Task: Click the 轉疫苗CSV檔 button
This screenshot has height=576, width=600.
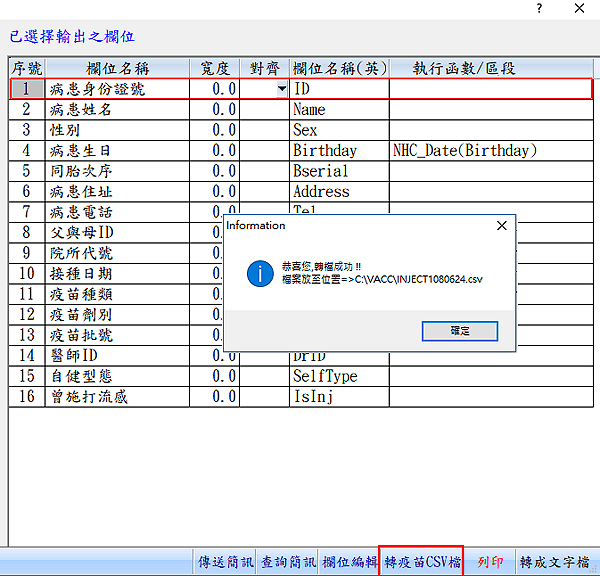Action: click(x=422, y=562)
